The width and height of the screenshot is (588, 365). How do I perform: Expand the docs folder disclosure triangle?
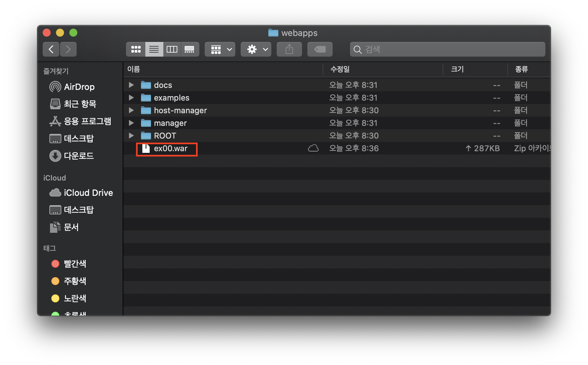pyautogui.click(x=131, y=85)
